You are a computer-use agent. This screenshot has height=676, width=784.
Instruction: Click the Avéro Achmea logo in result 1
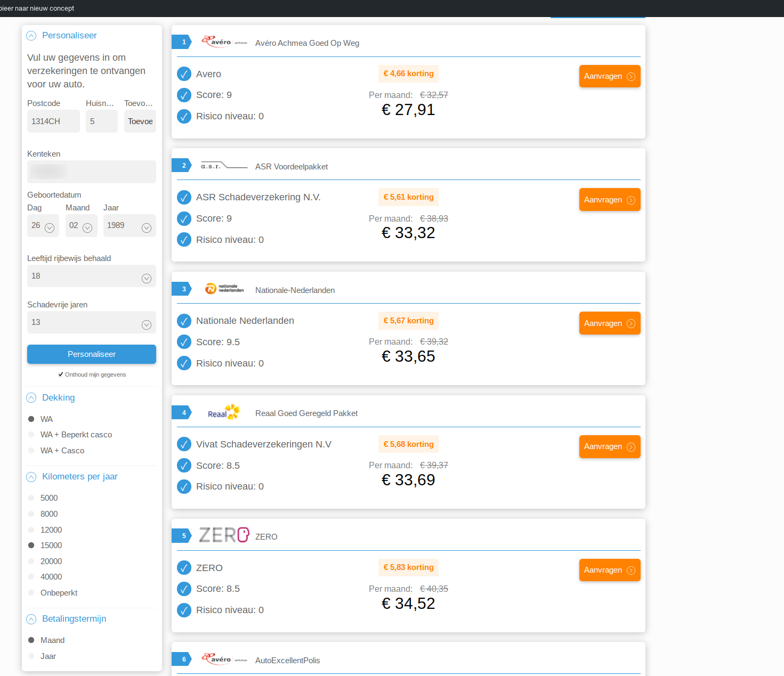(x=224, y=42)
